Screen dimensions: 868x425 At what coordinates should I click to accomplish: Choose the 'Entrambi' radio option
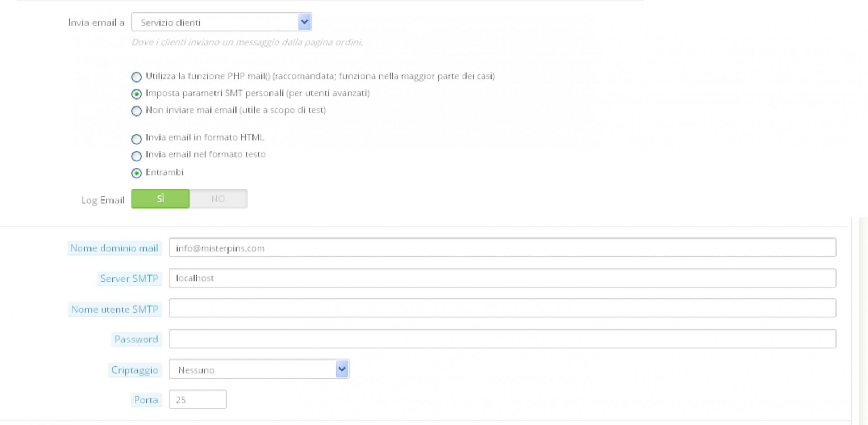pyautogui.click(x=136, y=173)
